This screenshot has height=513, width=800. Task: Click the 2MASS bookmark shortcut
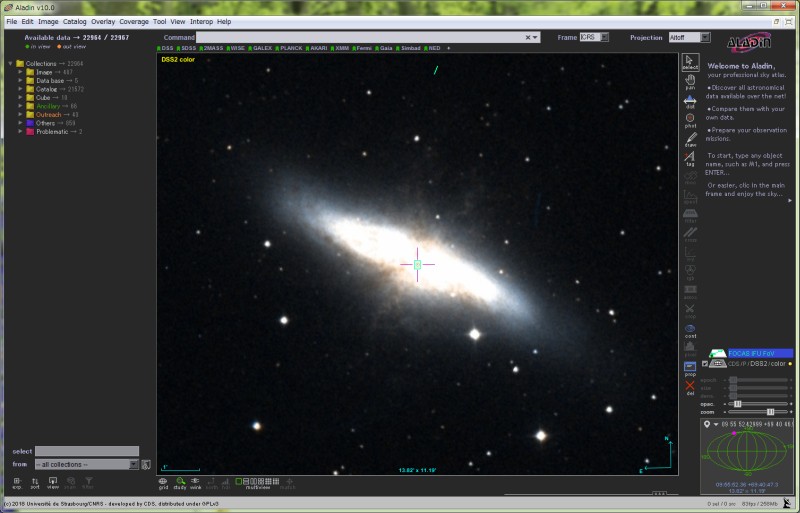tap(211, 47)
